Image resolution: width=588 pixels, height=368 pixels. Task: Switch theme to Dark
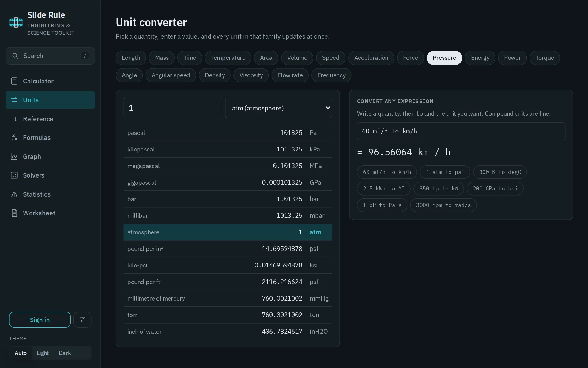coord(65,353)
